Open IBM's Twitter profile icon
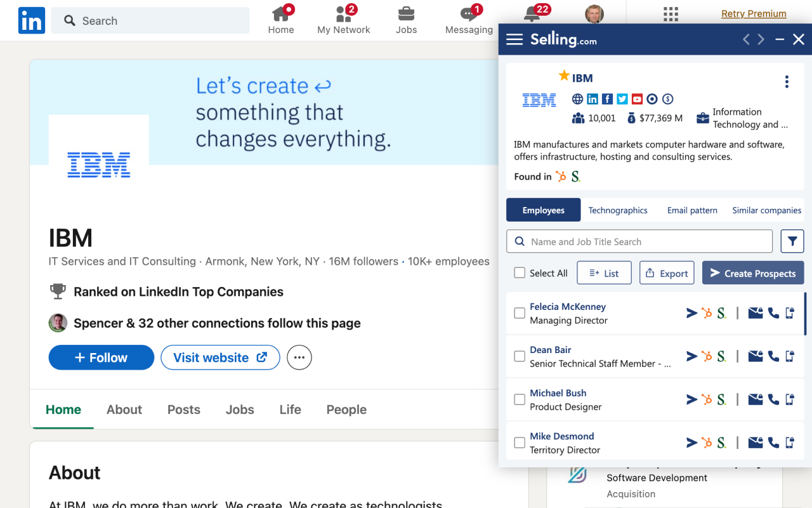812x508 pixels. click(x=622, y=99)
